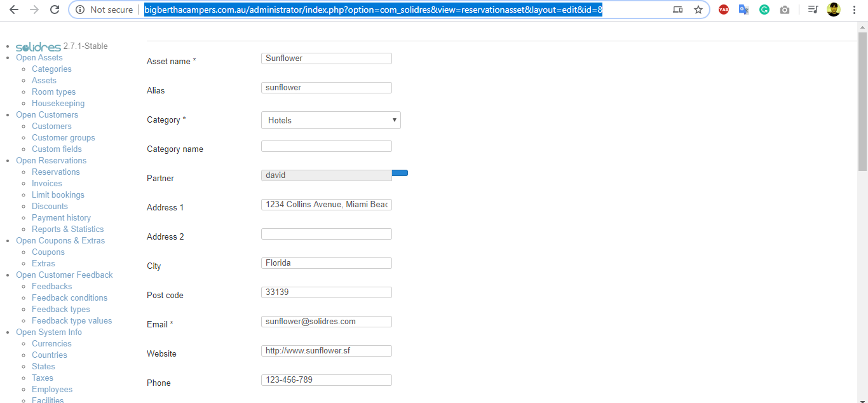
Task: Expand the Open Assets menu section
Action: coord(39,57)
